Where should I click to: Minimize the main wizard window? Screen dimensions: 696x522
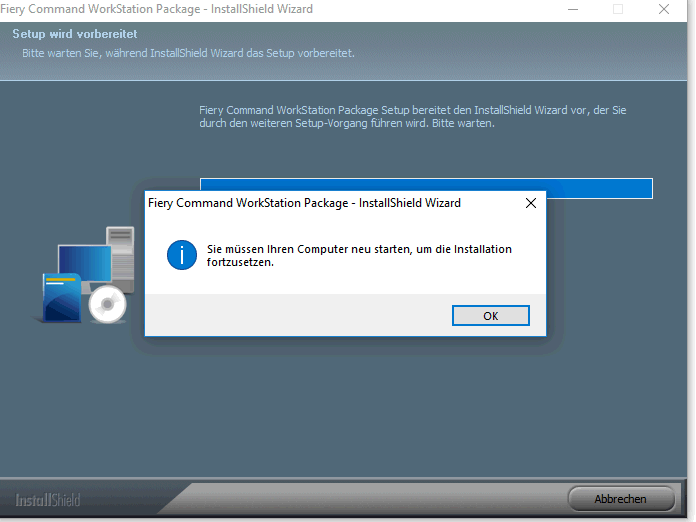click(572, 9)
